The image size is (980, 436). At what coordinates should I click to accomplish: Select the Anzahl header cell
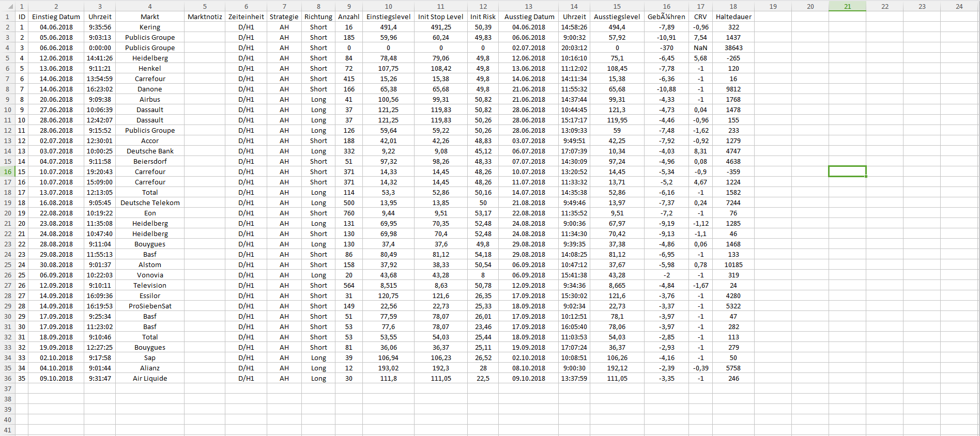coord(349,17)
